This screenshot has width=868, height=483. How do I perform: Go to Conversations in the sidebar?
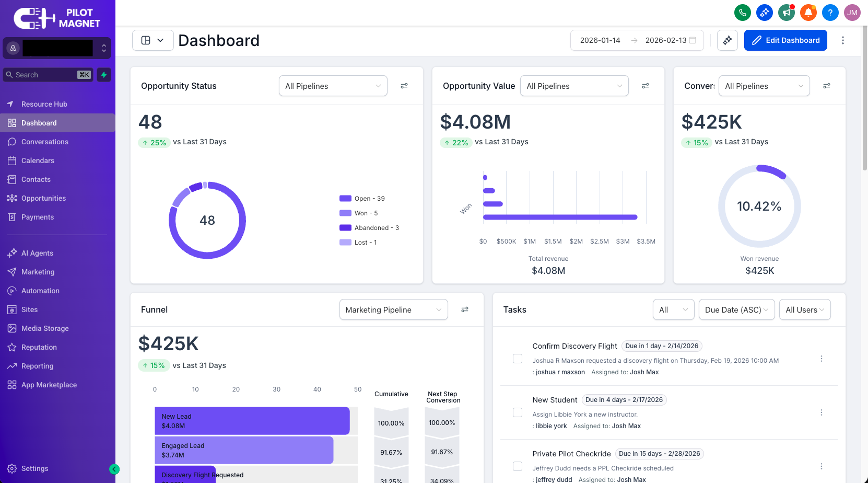pyautogui.click(x=45, y=142)
